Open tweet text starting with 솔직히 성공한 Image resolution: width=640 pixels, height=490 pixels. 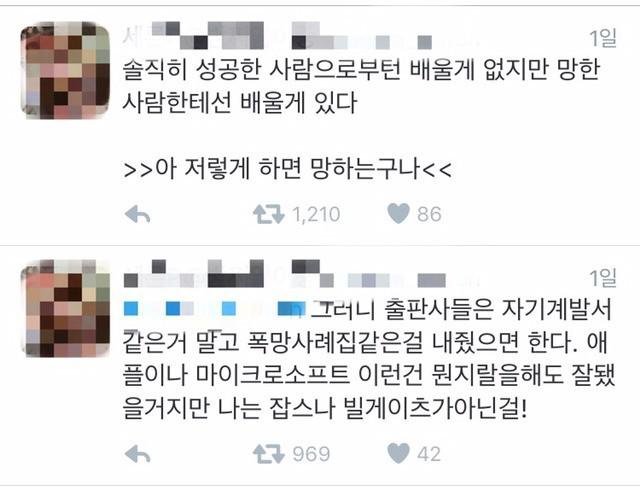click(x=362, y=86)
